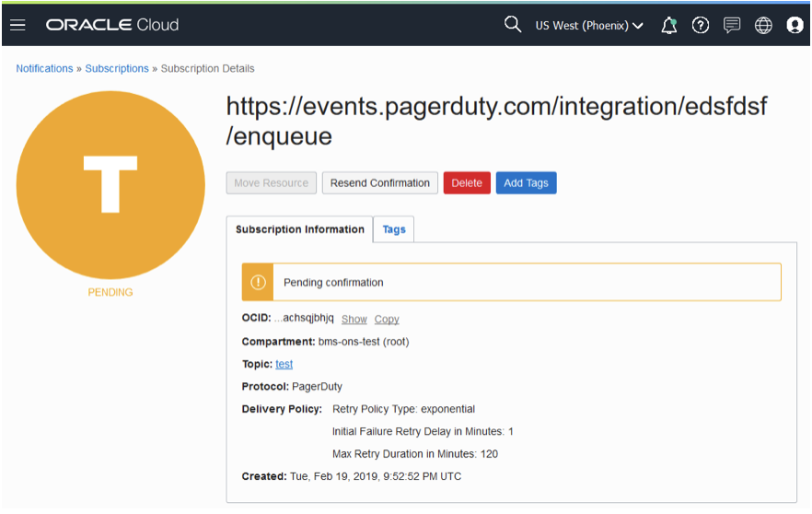Open the announcements bell icon
This screenshot has width=812, height=514.
click(669, 26)
